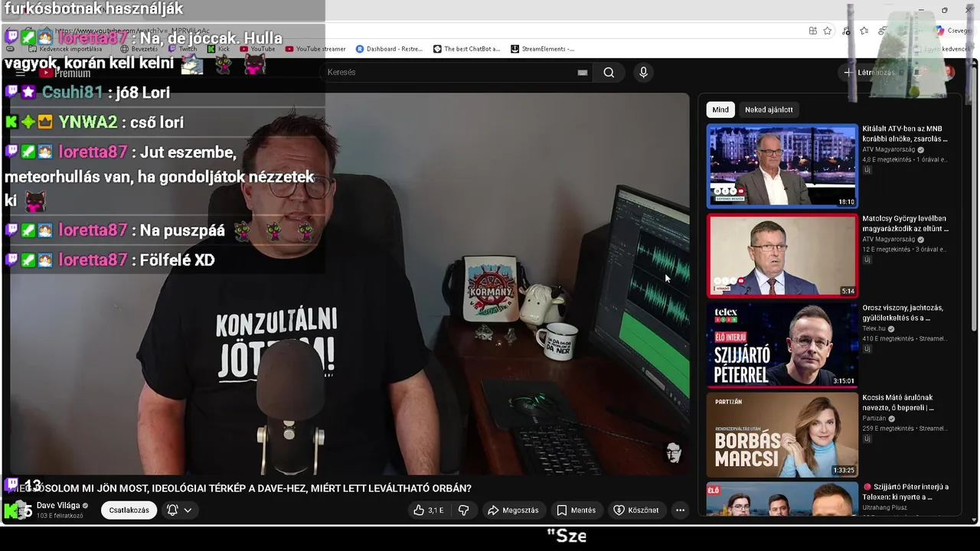Open the YouTube notifications bell
The height and width of the screenshot is (551, 980).
(x=916, y=73)
